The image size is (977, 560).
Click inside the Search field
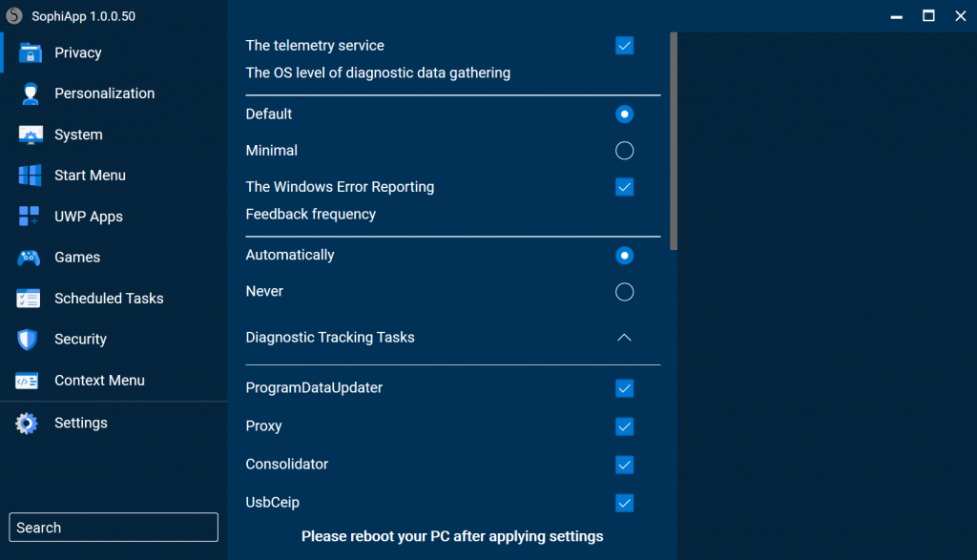pos(113,527)
